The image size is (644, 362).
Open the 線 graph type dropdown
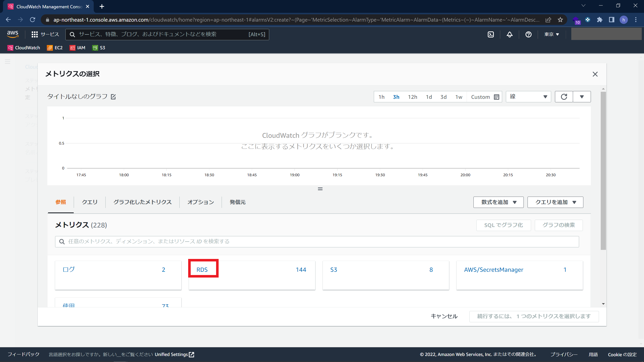pyautogui.click(x=528, y=97)
